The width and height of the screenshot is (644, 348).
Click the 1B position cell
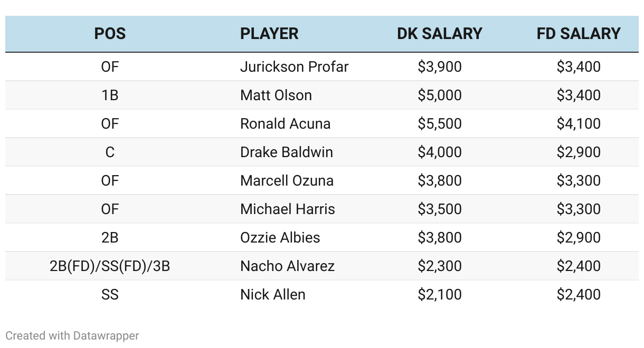point(110,95)
